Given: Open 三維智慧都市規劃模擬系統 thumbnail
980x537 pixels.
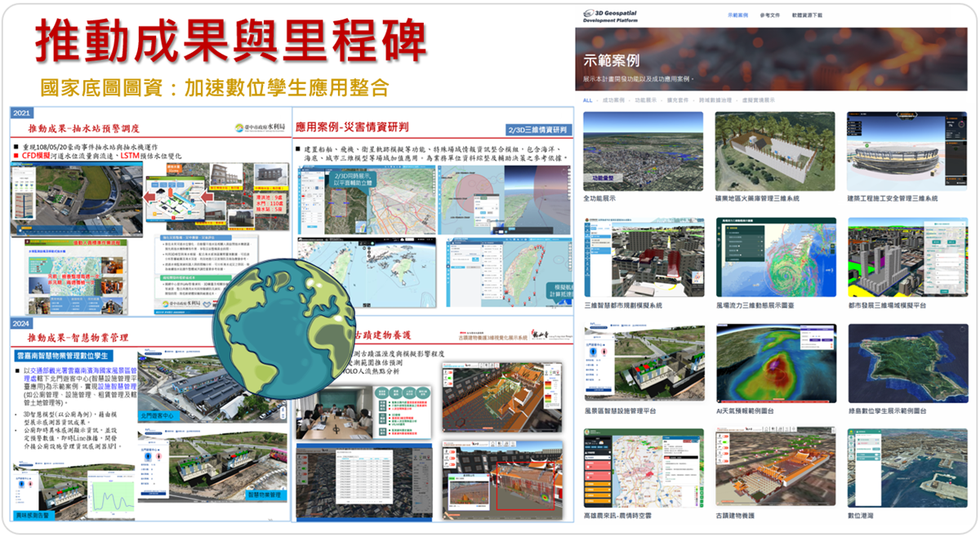Looking at the screenshot, I should click(x=644, y=257).
